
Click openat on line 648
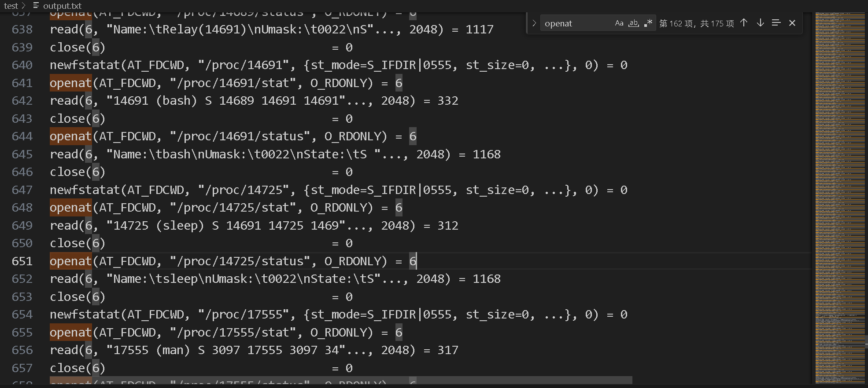pos(70,208)
